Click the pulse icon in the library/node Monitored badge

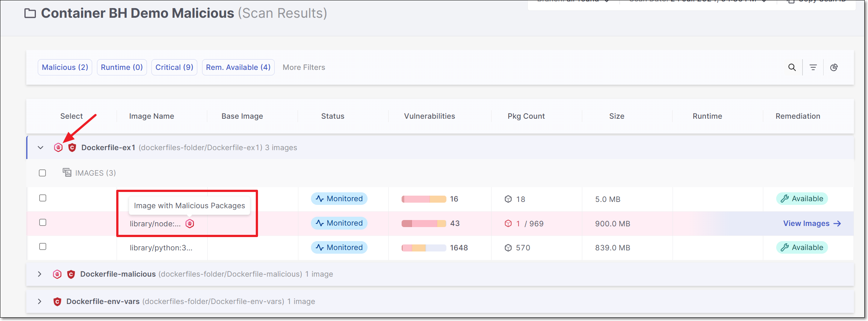[x=320, y=223]
